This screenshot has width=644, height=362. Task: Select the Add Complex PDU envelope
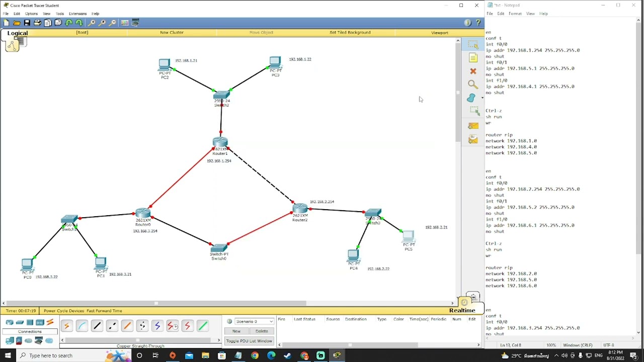(473, 139)
